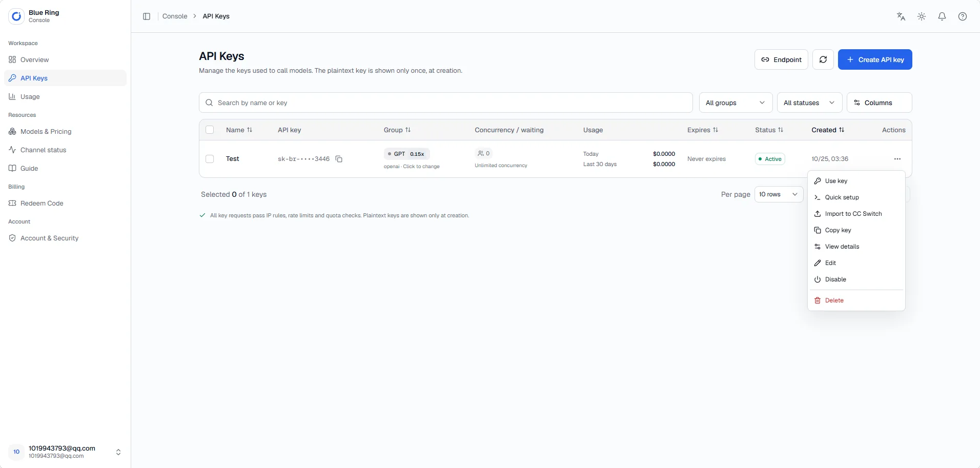Open the All statuses filter dropdown
980x468 pixels.
pyautogui.click(x=809, y=103)
